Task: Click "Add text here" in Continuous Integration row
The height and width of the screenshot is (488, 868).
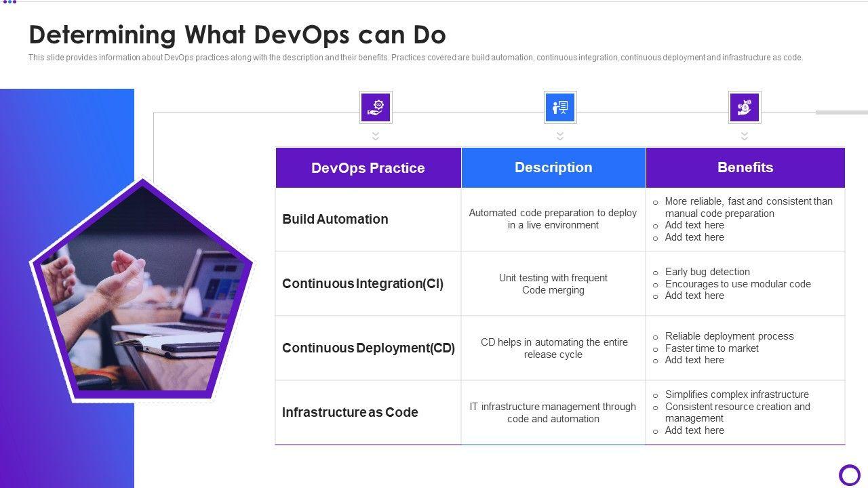Action: point(694,296)
